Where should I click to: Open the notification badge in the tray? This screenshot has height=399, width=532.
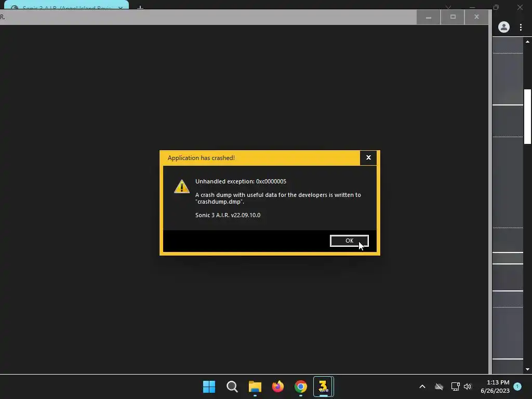(517, 387)
